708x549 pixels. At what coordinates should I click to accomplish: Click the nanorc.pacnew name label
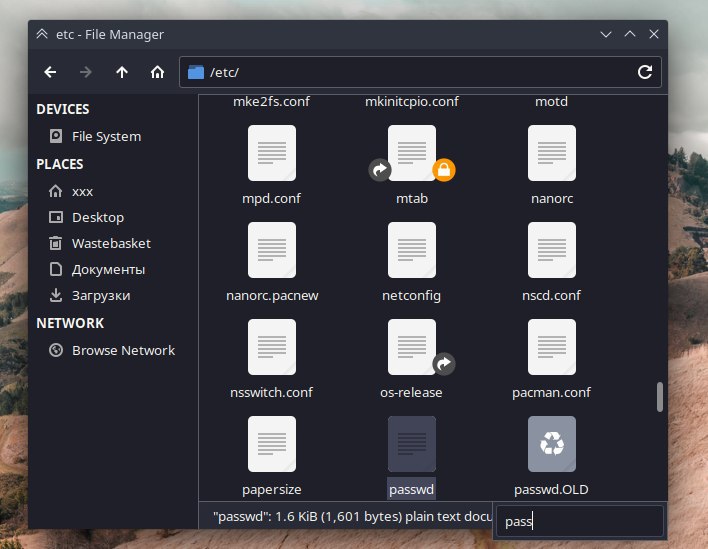coord(272,295)
